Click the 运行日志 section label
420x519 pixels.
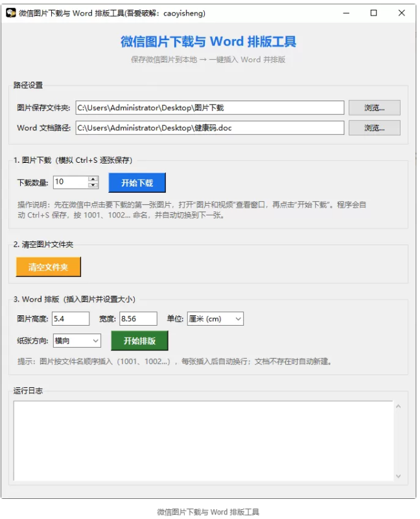coord(28,391)
